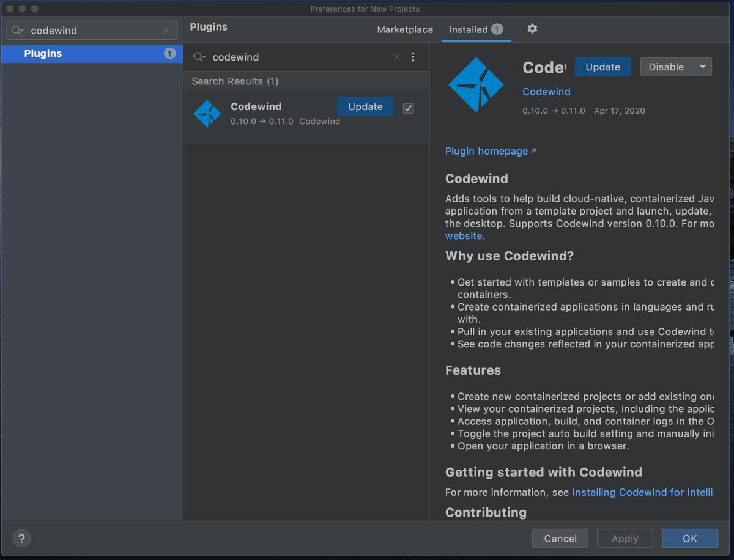The height and width of the screenshot is (560, 734).
Task: Confirm preferences with OK
Action: (690, 539)
